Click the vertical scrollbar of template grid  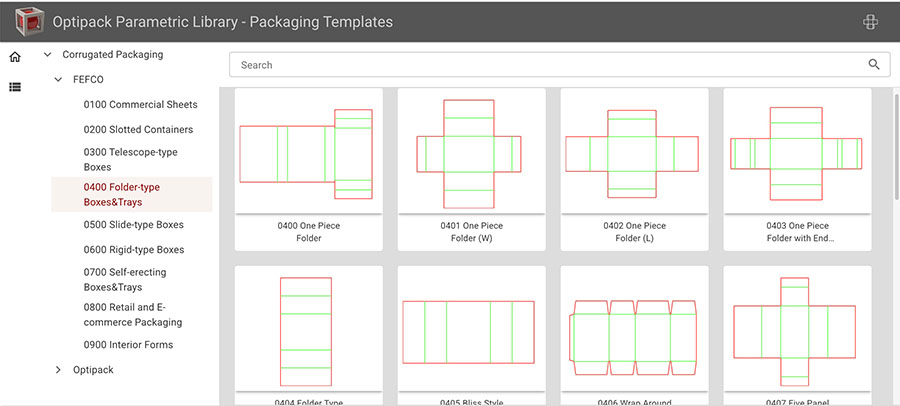(x=896, y=144)
